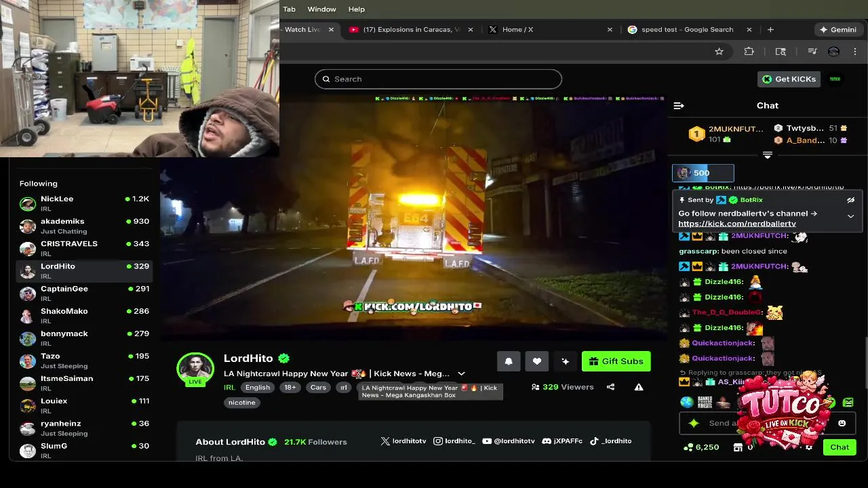This screenshot has height=488, width=868.
Task: Bookmark this page with the star icon
Action: pos(719,52)
